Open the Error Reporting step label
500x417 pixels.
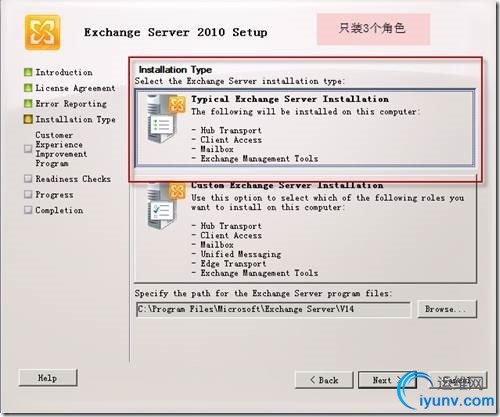pyautogui.click(x=71, y=104)
